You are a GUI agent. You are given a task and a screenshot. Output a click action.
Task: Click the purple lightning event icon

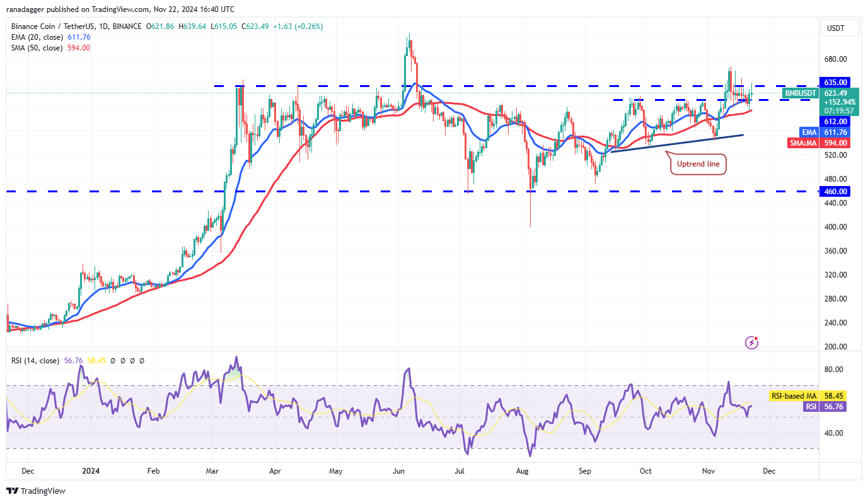click(x=751, y=342)
